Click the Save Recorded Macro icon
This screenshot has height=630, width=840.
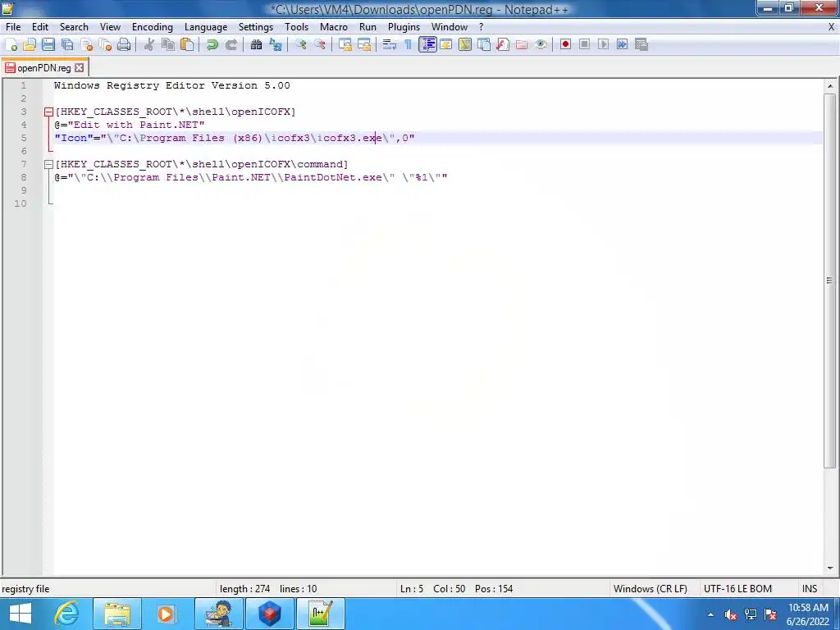coord(641,44)
